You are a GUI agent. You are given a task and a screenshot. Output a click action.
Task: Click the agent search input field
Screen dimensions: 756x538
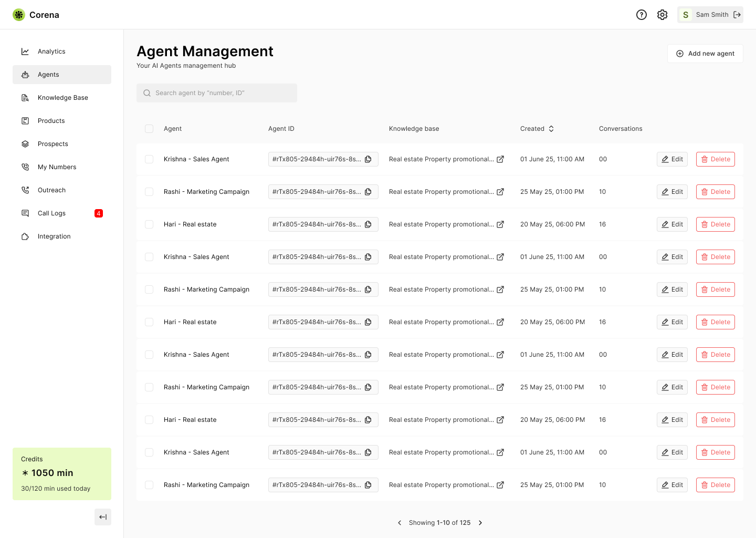click(217, 93)
